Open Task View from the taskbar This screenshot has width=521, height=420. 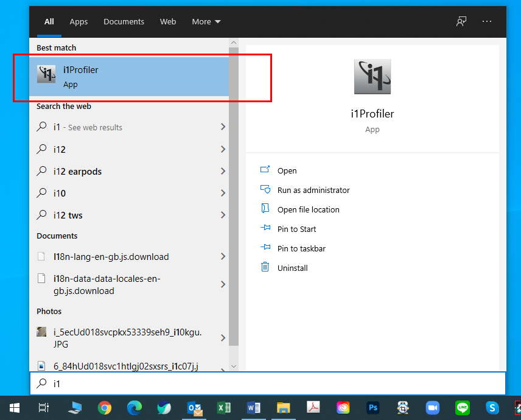tap(44, 408)
